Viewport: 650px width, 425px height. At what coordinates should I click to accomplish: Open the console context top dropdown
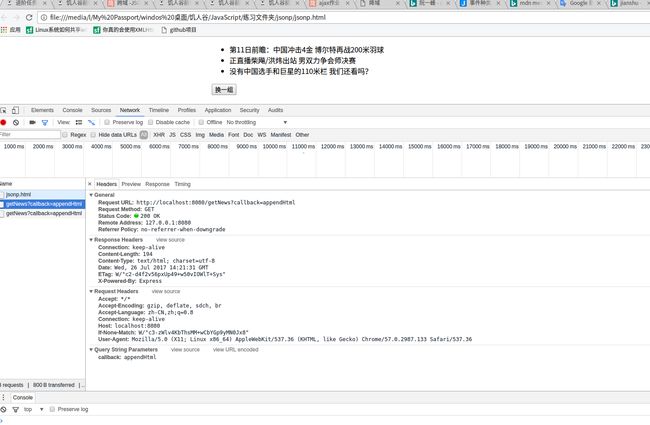pos(34,409)
